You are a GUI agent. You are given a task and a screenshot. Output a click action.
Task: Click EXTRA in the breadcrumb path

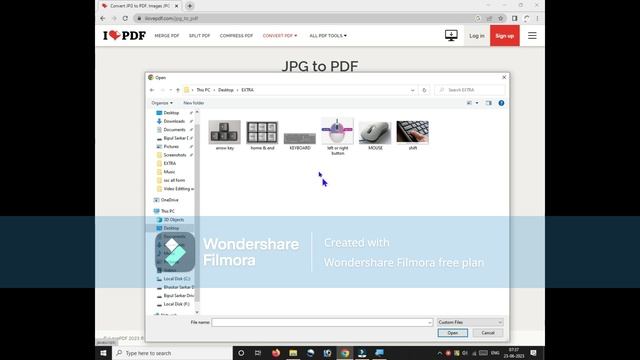click(x=247, y=90)
